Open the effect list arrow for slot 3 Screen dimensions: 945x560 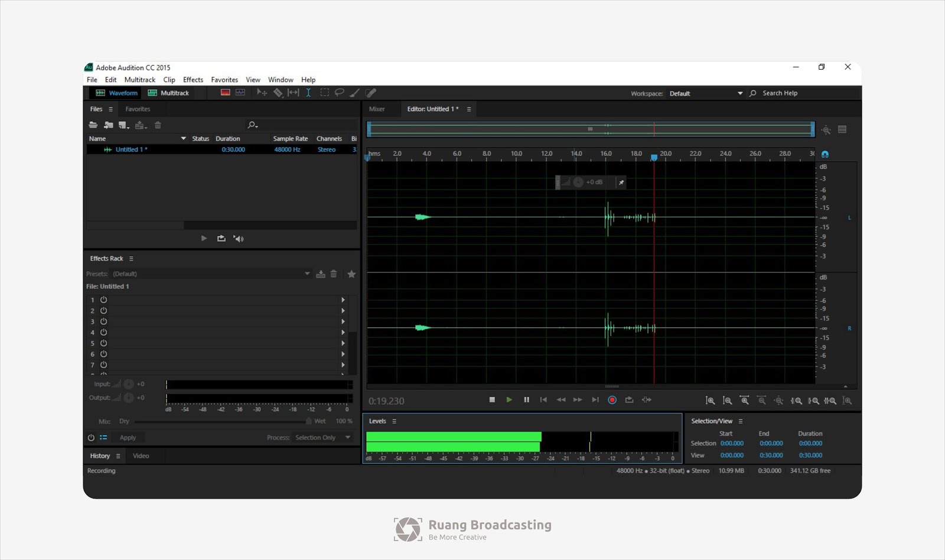click(x=343, y=321)
